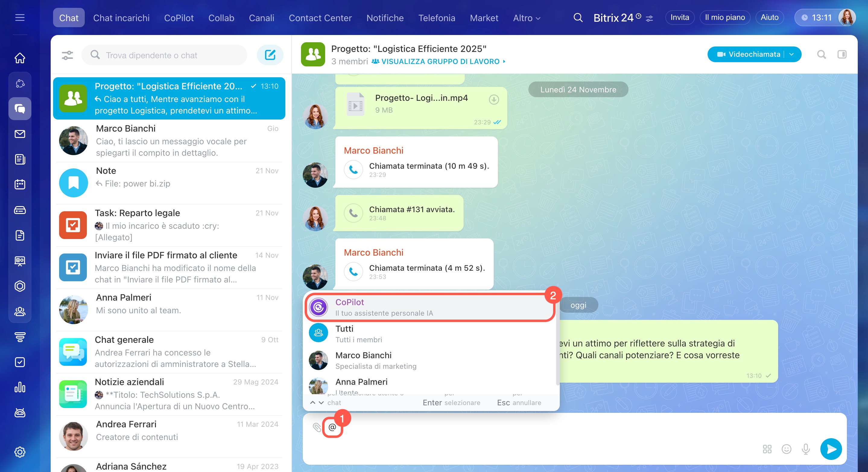Open the chat list filter settings icon

[x=67, y=55]
